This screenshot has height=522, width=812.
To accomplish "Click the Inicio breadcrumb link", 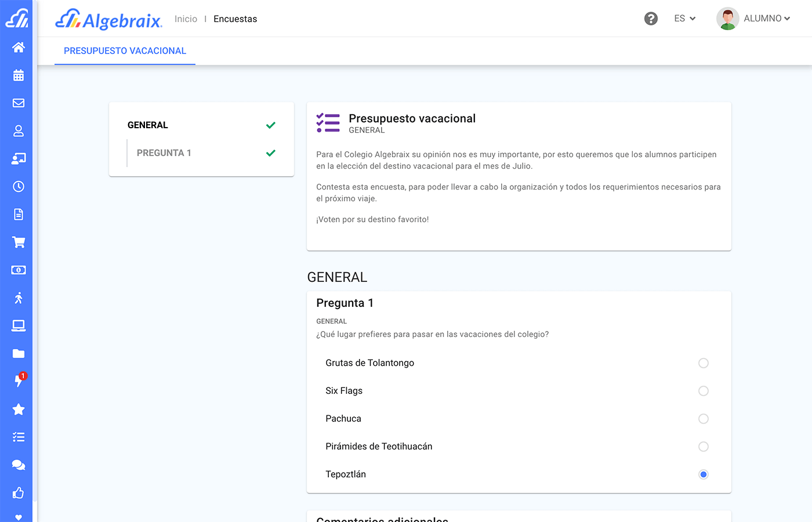I will pyautogui.click(x=186, y=19).
